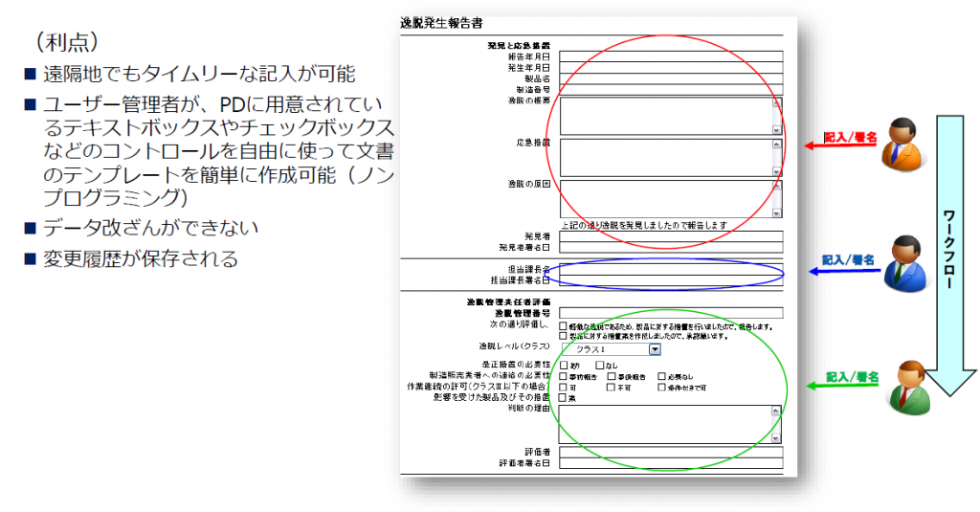Click the red 記入/署名 label
Screen dimensions: 980x512
(x=850, y=137)
